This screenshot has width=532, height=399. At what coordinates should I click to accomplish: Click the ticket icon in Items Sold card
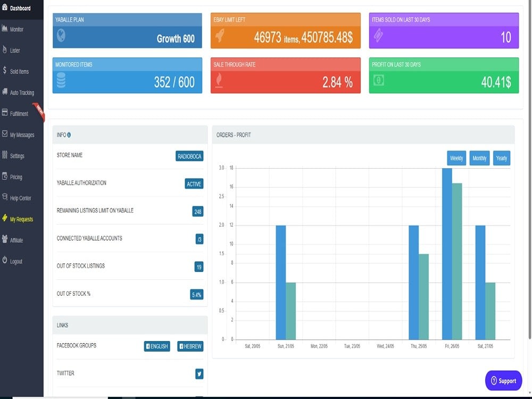coord(378,35)
